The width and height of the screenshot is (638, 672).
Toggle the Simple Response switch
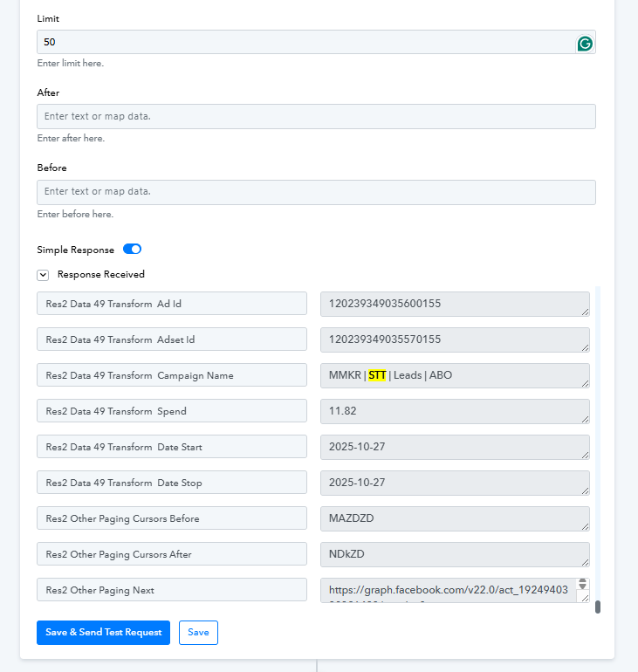(x=133, y=250)
